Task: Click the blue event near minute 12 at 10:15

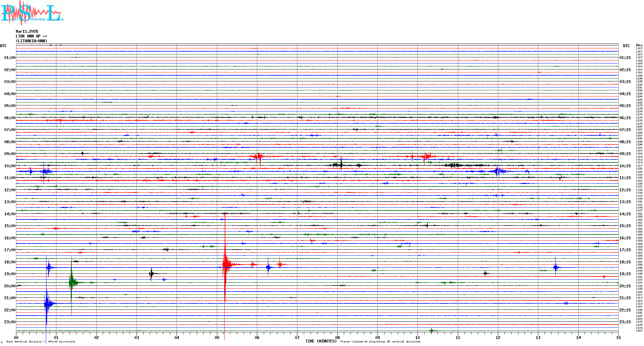Action: (x=498, y=171)
